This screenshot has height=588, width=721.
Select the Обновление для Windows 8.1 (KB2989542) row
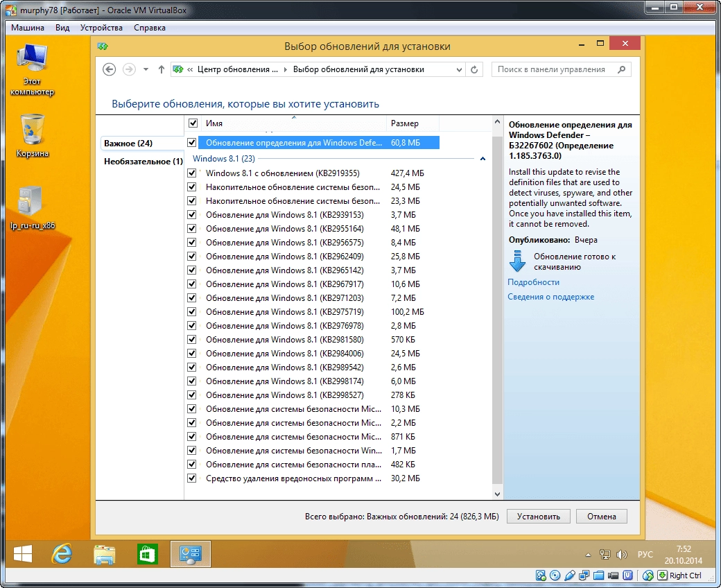click(313, 367)
